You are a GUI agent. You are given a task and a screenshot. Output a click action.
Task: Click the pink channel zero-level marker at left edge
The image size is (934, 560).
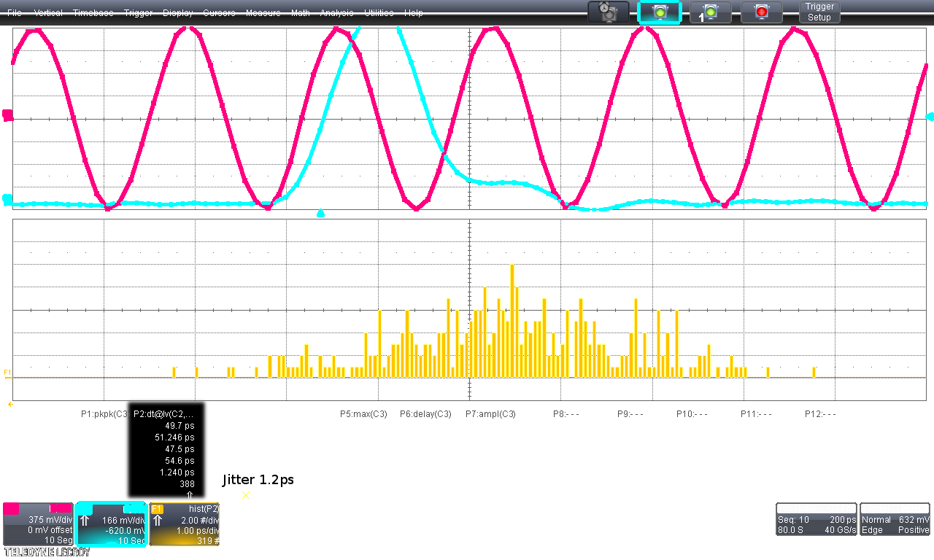coord(7,114)
